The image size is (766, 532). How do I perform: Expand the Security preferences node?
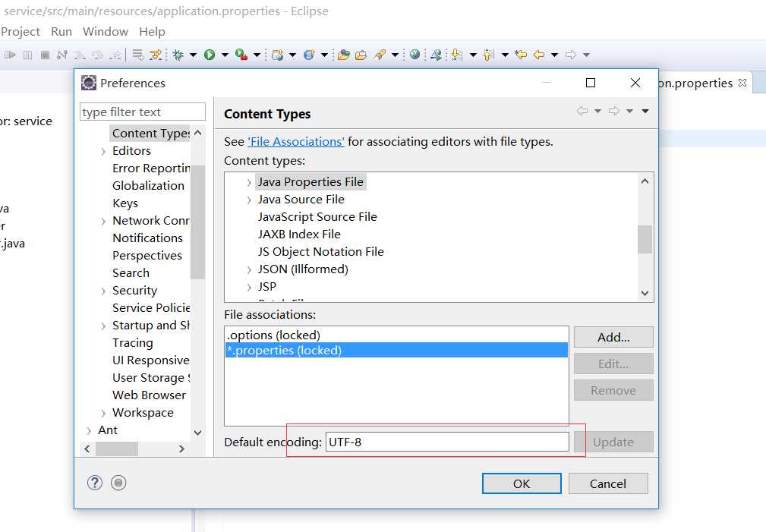pyautogui.click(x=103, y=291)
